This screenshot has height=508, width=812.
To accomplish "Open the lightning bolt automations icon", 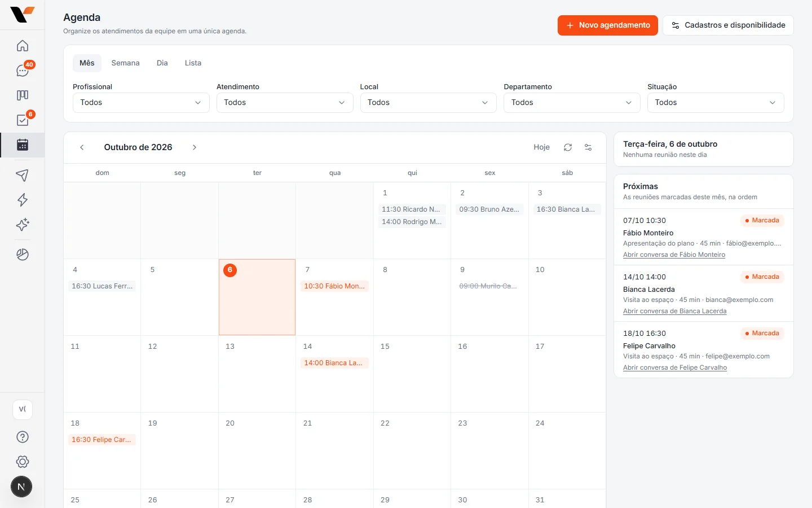I will click(x=23, y=200).
